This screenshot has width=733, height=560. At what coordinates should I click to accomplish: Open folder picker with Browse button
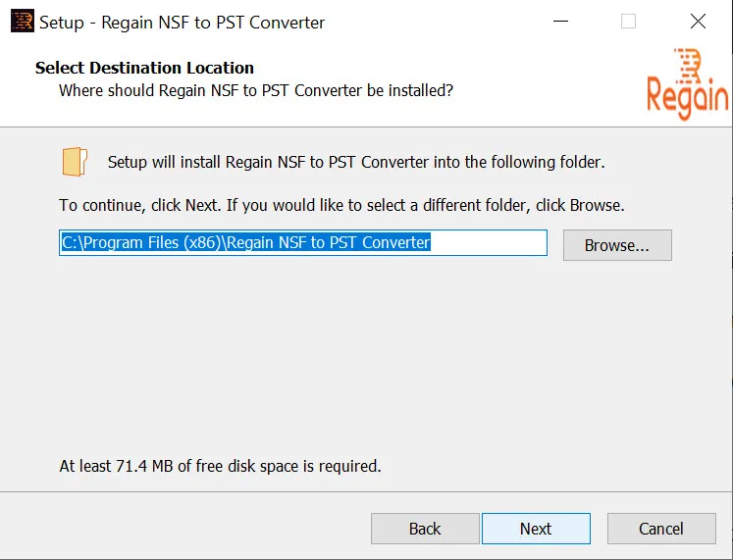pyautogui.click(x=617, y=245)
